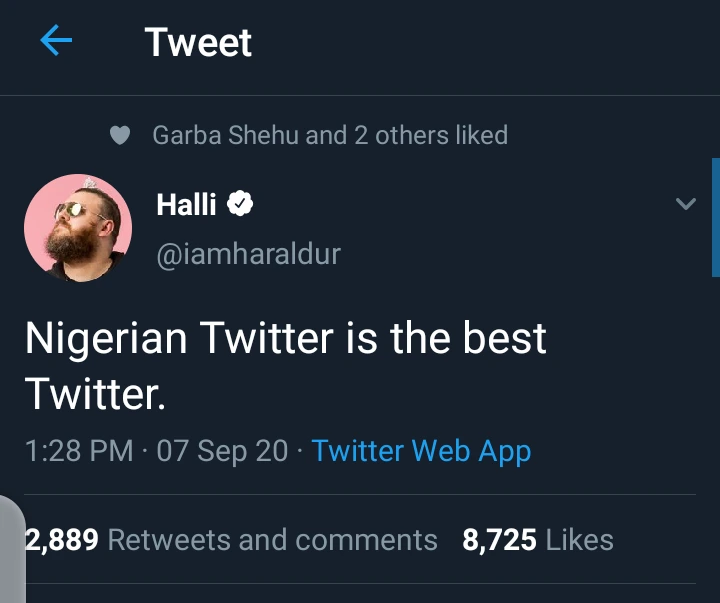Viewport: 720px width, 603px height.
Task: Click the blue scrollbar indicator on right edge
Action: point(715,216)
